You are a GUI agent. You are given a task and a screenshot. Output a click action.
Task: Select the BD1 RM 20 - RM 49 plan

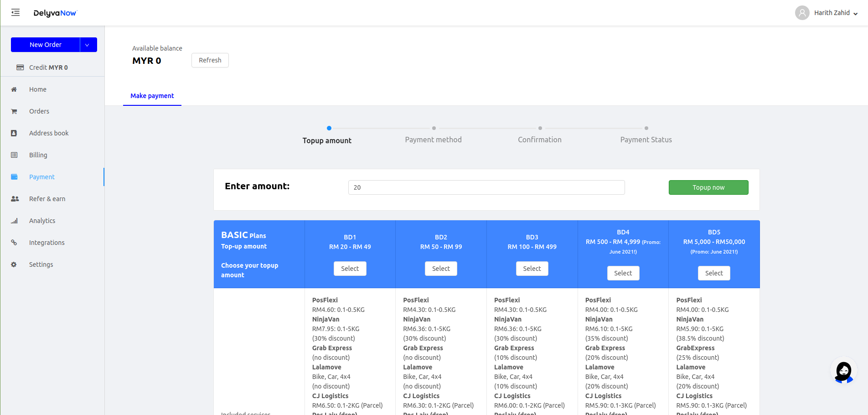[x=350, y=269]
